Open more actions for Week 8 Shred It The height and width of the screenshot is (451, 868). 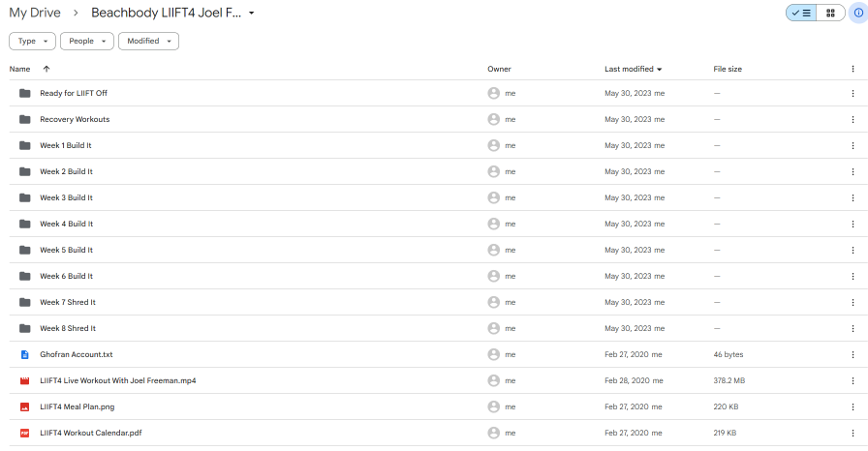pyautogui.click(x=852, y=329)
